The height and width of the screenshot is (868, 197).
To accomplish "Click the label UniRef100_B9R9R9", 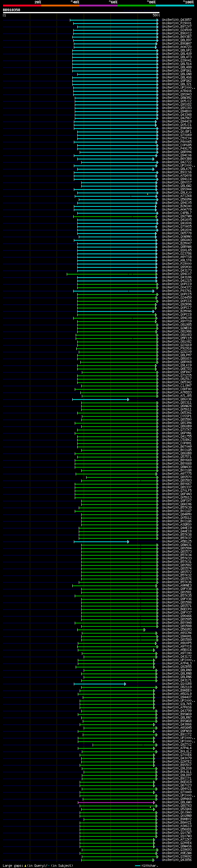I will [176, 128].
